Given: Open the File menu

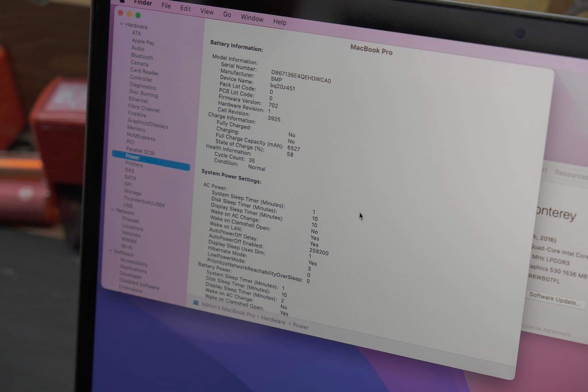Looking at the screenshot, I should [x=166, y=6].
